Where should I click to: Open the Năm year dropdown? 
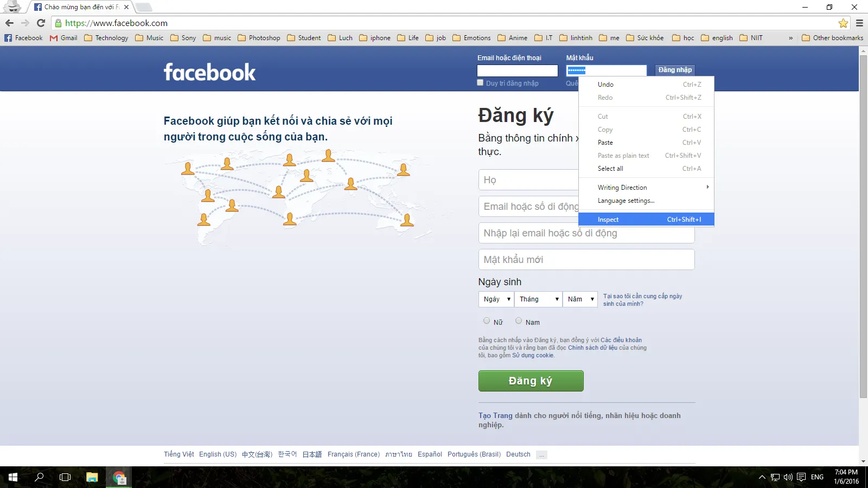(x=580, y=299)
